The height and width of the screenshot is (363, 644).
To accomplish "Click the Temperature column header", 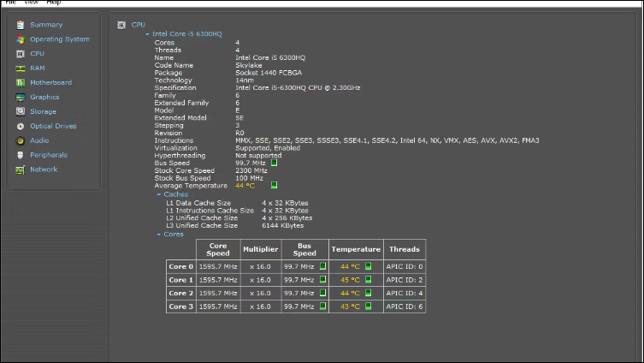I will [356, 249].
